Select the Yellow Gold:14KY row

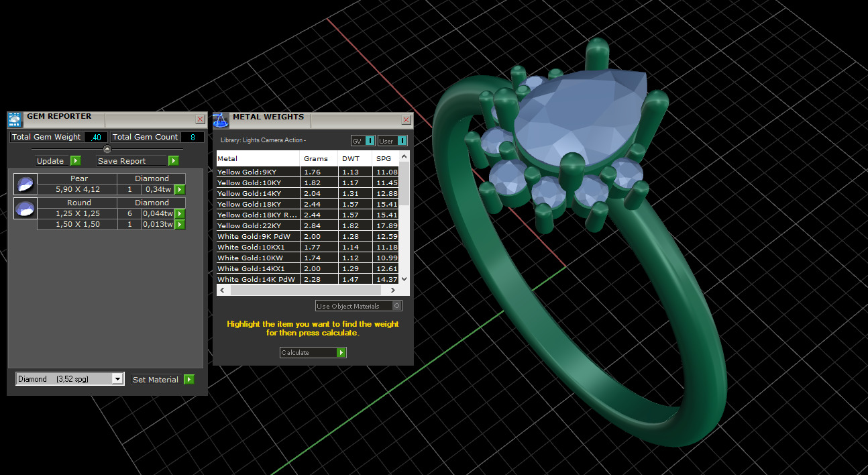click(307, 193)
